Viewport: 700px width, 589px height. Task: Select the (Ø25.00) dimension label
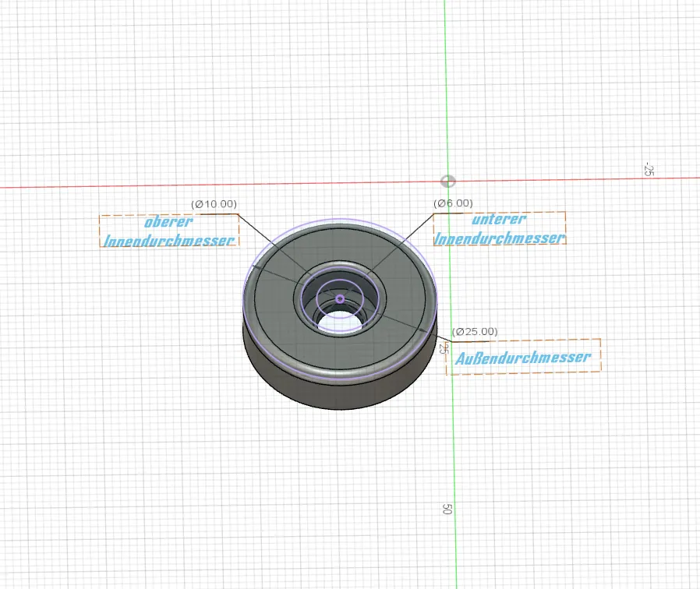pyautogui.click(x=475, y=332)
